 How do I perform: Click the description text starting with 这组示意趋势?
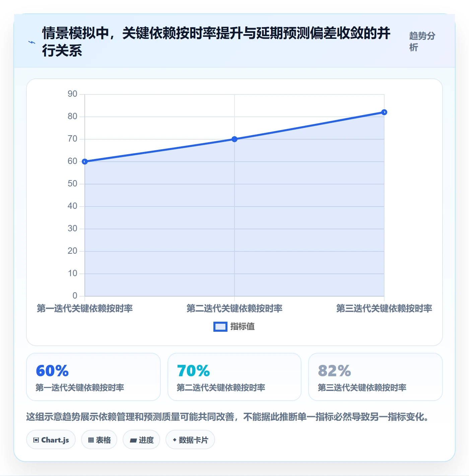point(227,417)
